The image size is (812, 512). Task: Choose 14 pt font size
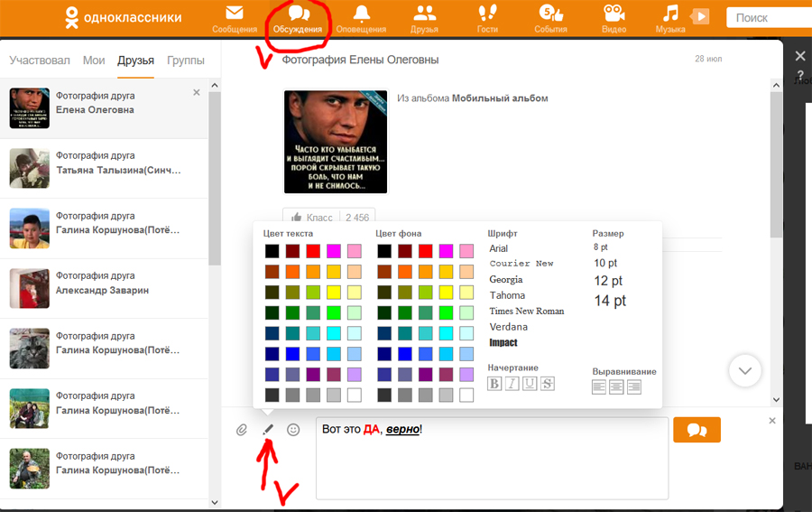pyautogui.click(x=610, y=302)
